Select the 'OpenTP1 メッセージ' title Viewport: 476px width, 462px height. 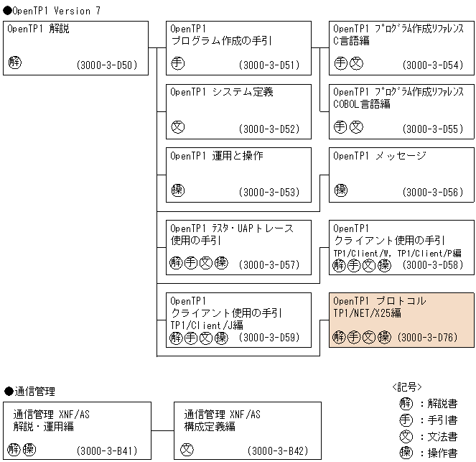point(380,156)
